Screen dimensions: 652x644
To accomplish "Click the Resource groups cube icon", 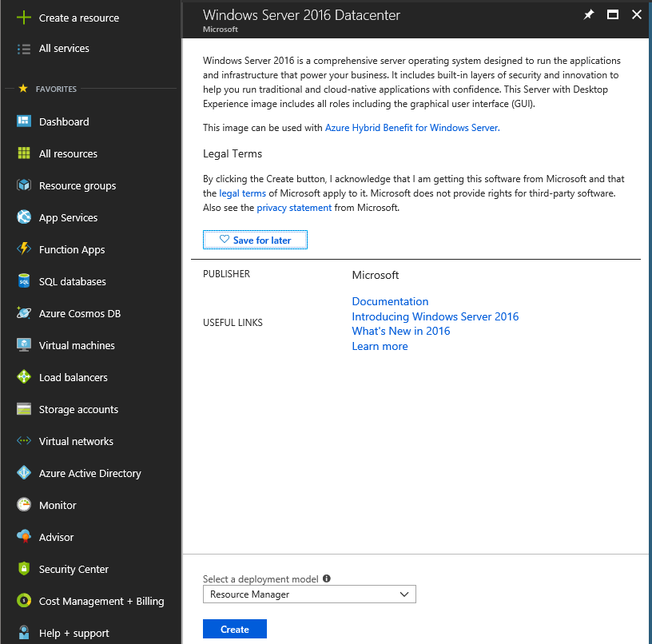I will (24, 185).
